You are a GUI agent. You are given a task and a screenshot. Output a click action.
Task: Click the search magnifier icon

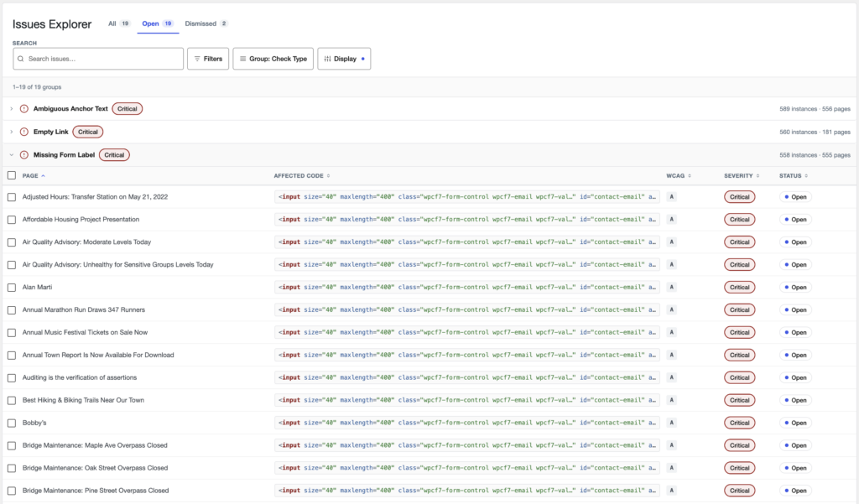tap(20, 59)
